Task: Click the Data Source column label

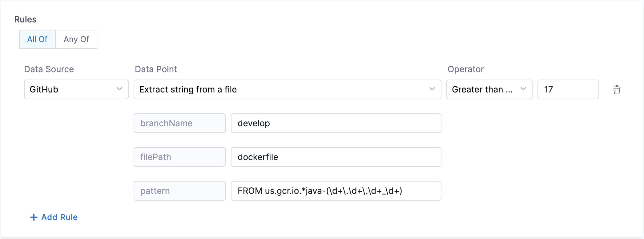Action: click(x=49, y=69)
